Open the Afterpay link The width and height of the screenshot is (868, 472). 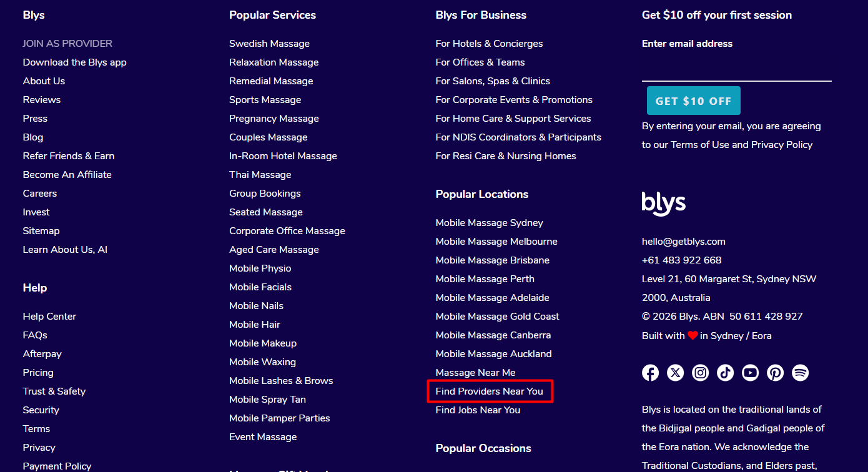(42, 354)
